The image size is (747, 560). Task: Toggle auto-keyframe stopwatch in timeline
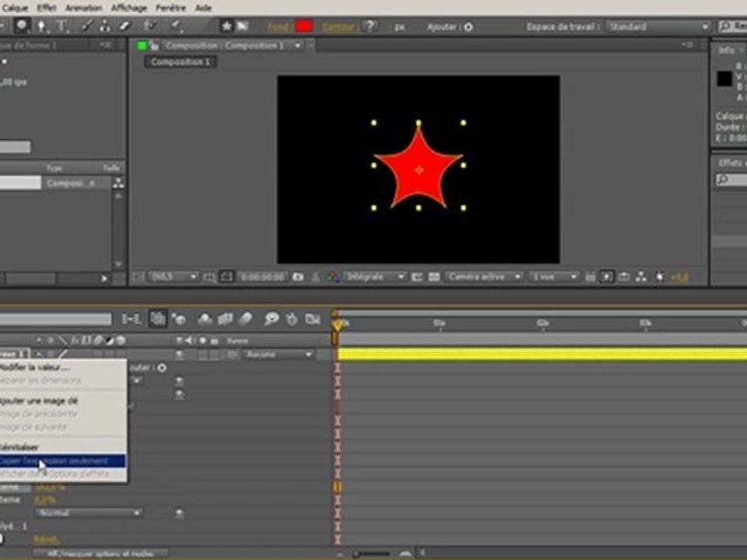[x=292, y=319]
